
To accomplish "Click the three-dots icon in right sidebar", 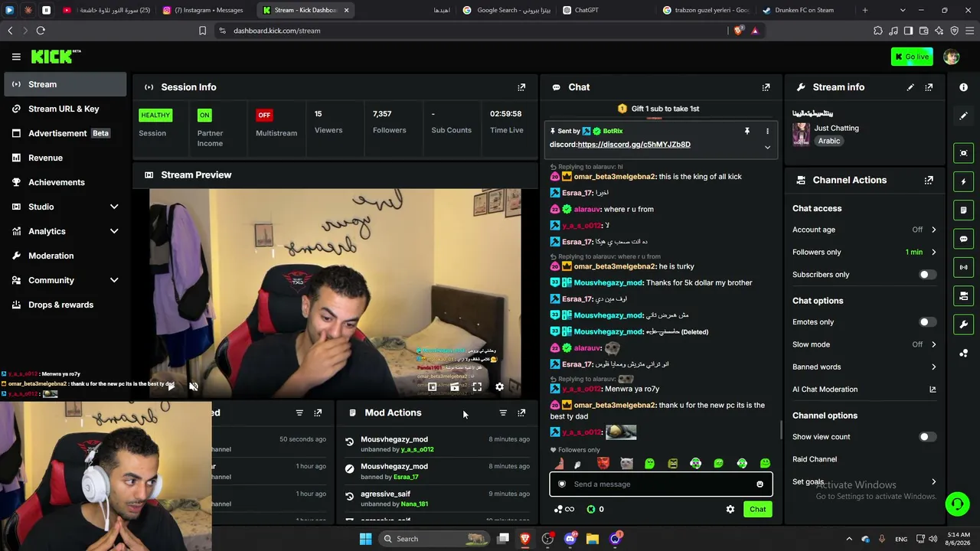I will (x=963, y=353).
